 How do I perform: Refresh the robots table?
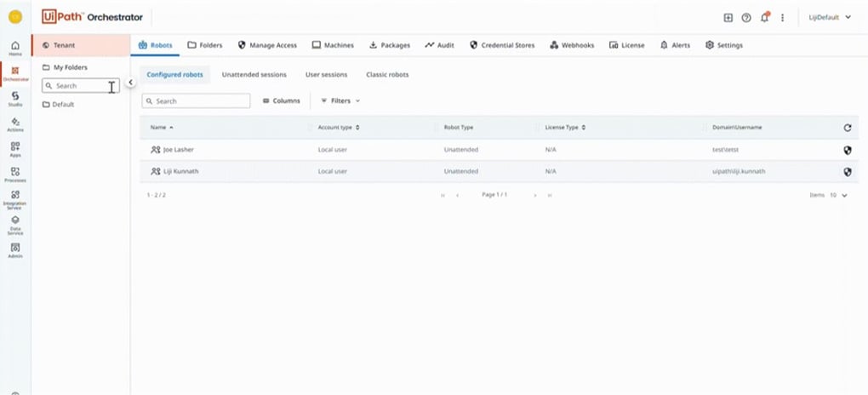tap(847, 128)
